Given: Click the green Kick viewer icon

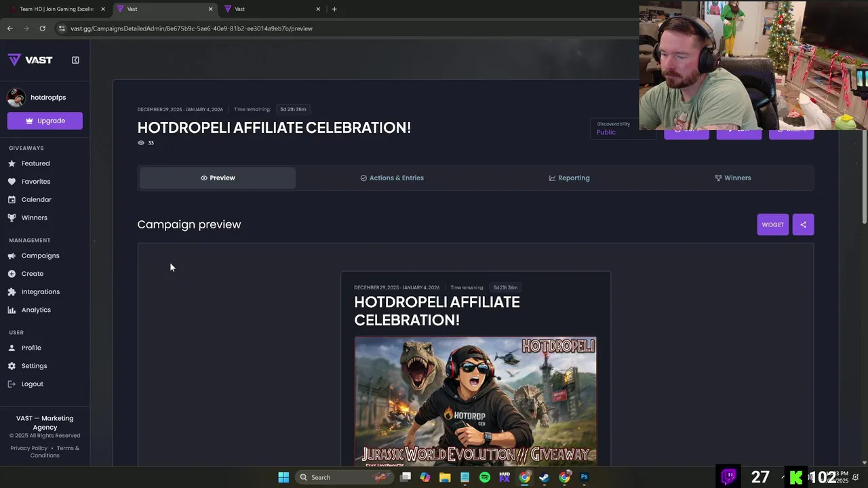Looking at the screenshot, I should pyautogui.click(x=796, y=477).
